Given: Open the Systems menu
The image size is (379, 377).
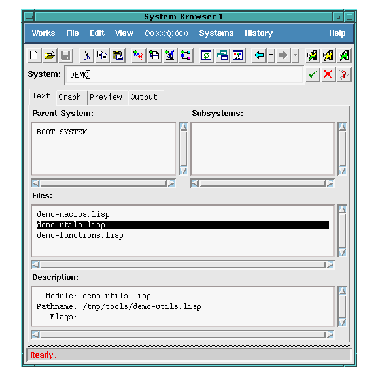Looking at the screenshot, I should click(x=216, y=33).
